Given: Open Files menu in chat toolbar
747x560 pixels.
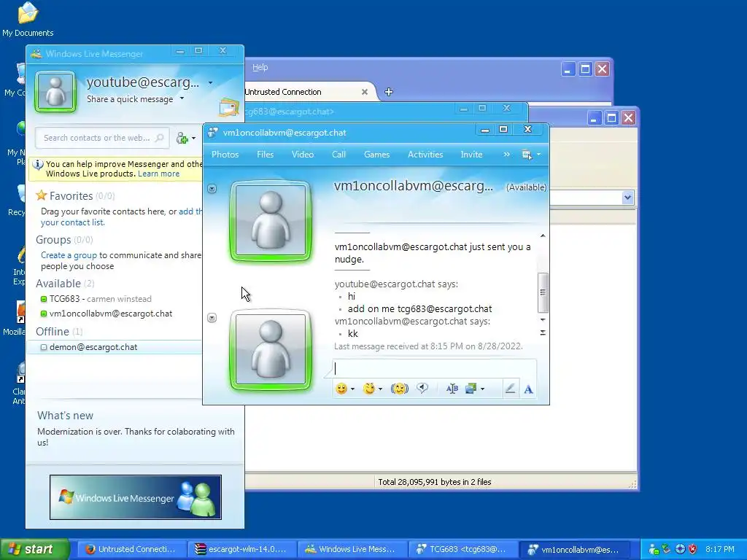Looking at the screenshot, I should [x=265, y=155].
